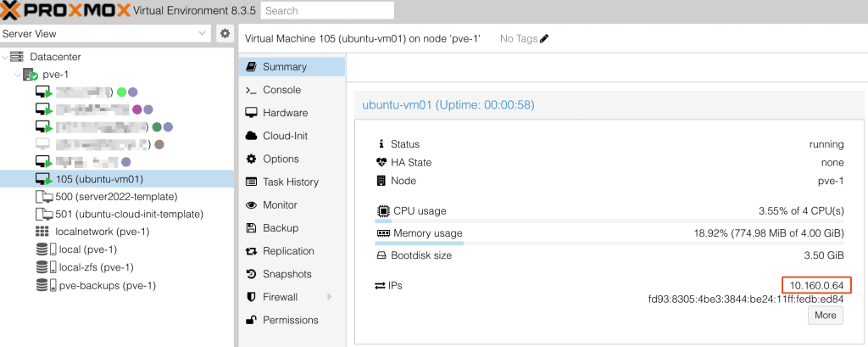
Task: Select 500 (server2022-template) entry
Action: point(117,197)
